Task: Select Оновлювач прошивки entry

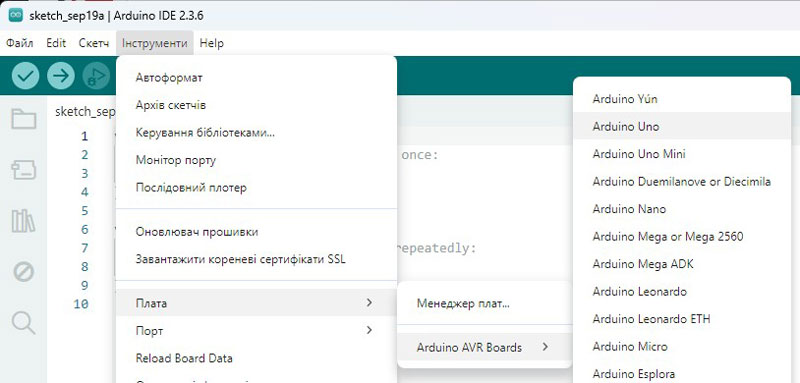Action: click(256, 232)
